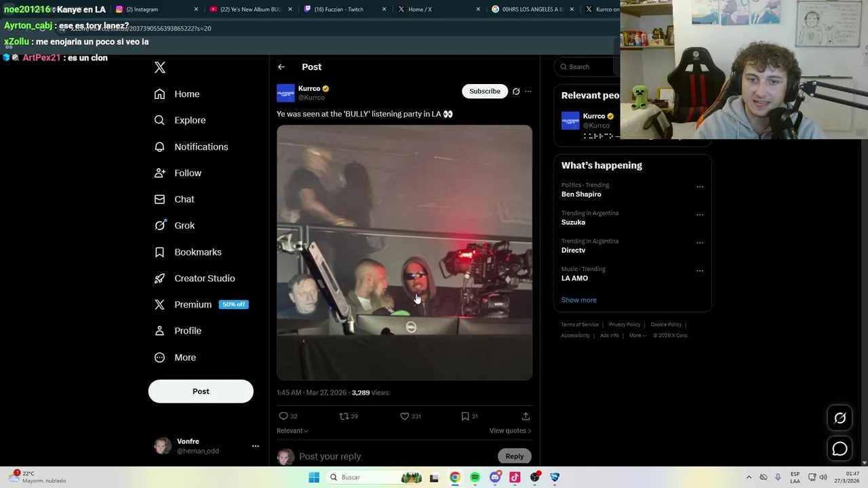This screenshot has height=488, width=868.
Task: Open the View quotes link
Action: pyautogui.click(x=510, y=430)
